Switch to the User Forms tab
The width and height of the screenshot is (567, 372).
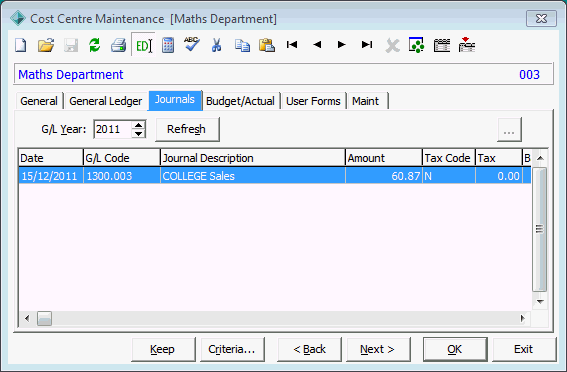coord(313,101)
